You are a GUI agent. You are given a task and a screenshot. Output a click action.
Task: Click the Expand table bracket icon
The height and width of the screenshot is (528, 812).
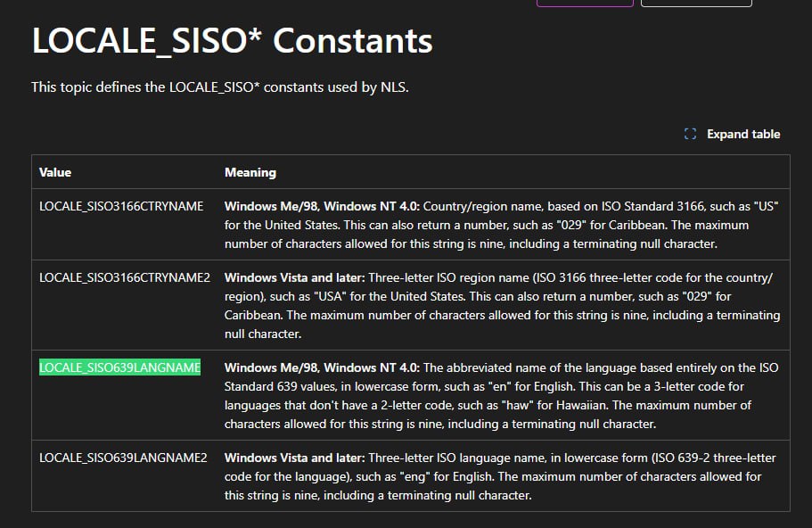pos(689,135)
